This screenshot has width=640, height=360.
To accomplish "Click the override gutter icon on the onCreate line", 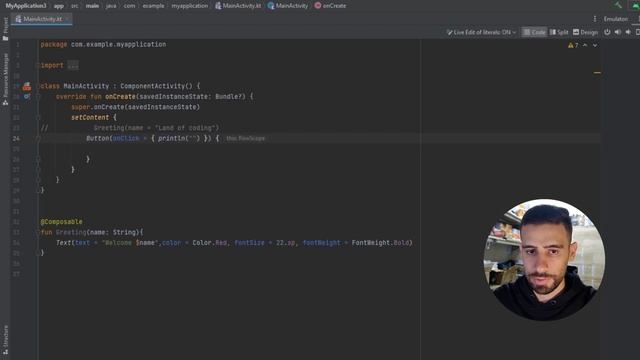I will [27, 97].
